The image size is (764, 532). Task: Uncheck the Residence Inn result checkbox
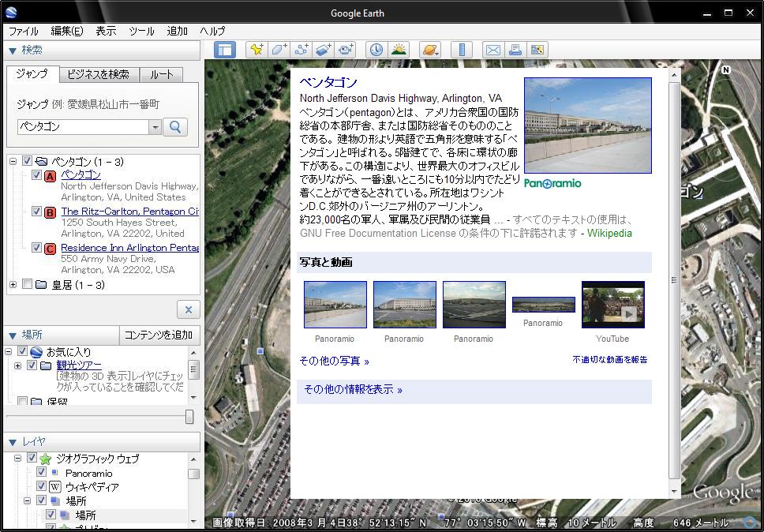pos(36,248)
